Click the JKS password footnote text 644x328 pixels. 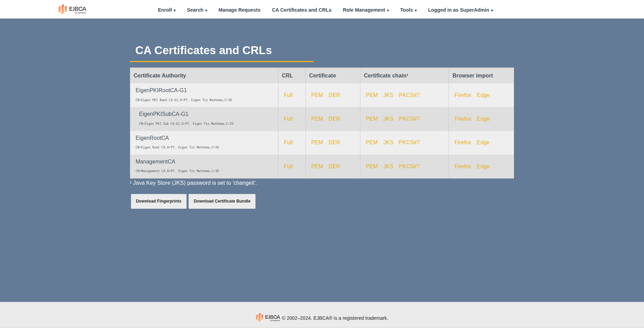pyautogui.click(x=193, y=183)
